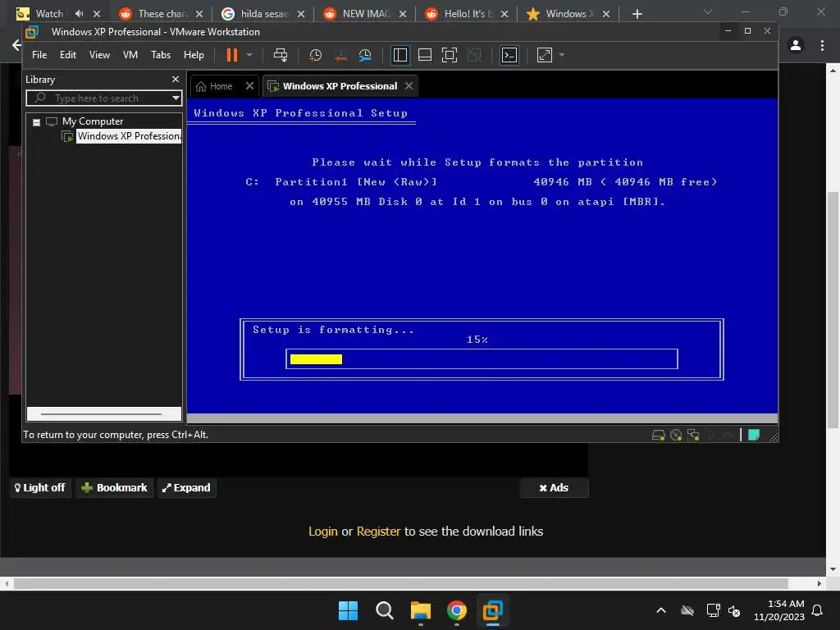
Task: Open the snapshot manager icon
Action: [x=365, y=55]
